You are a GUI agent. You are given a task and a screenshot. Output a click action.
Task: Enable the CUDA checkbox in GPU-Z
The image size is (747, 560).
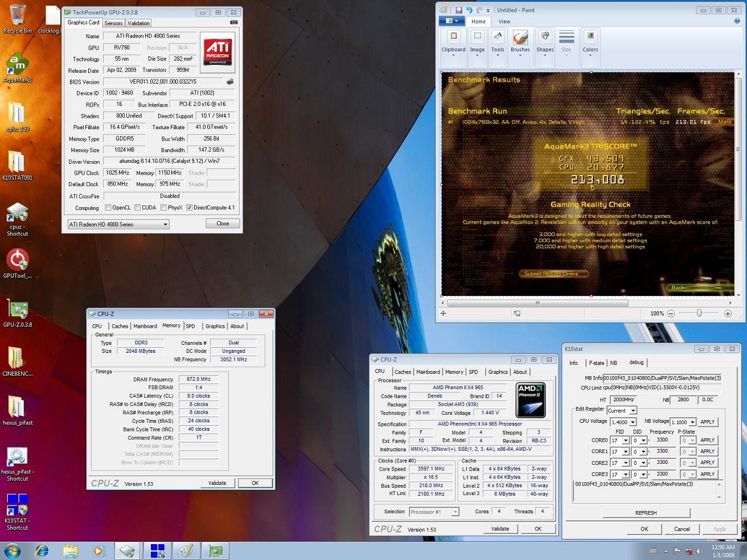[x=137, y=208]
